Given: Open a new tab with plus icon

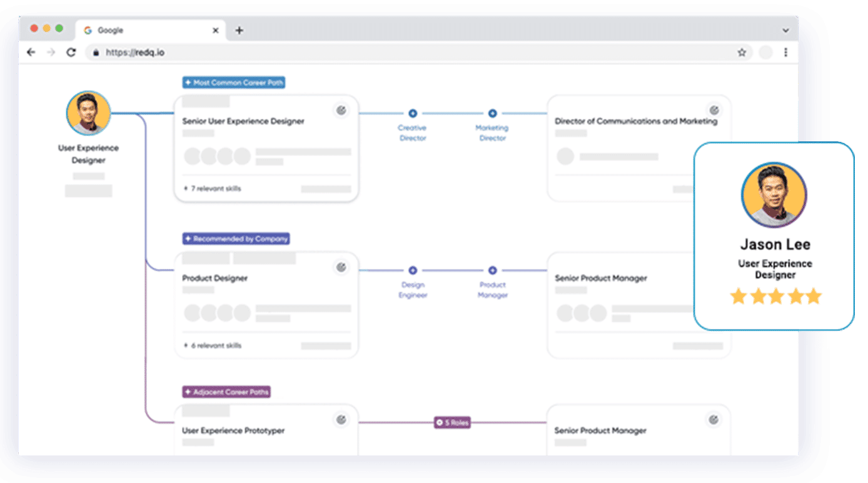Looking at the screenshot, I should click(x=239, y=30).
